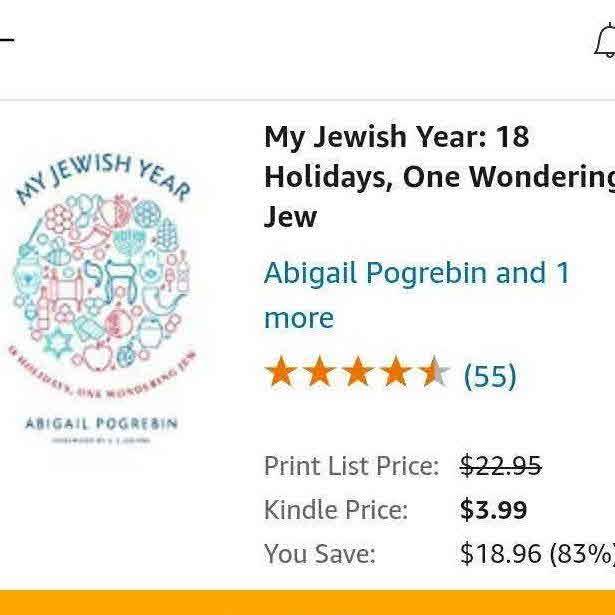Click the third orange rating star

358,373
